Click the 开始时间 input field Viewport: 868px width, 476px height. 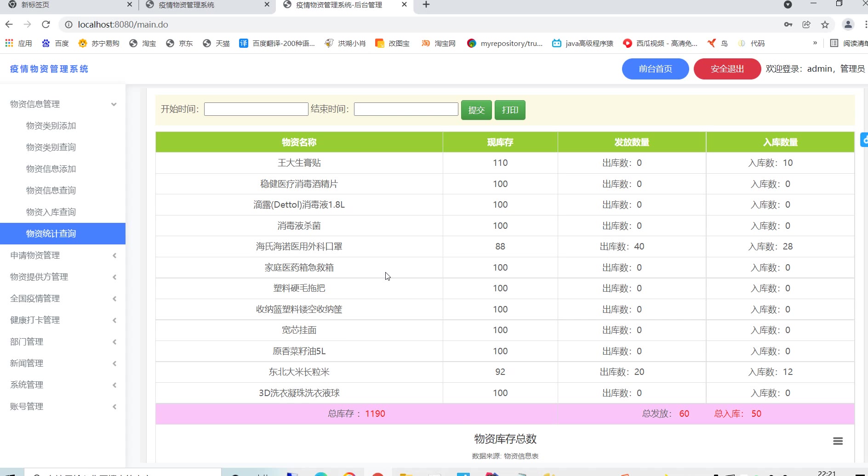(256, 109)
